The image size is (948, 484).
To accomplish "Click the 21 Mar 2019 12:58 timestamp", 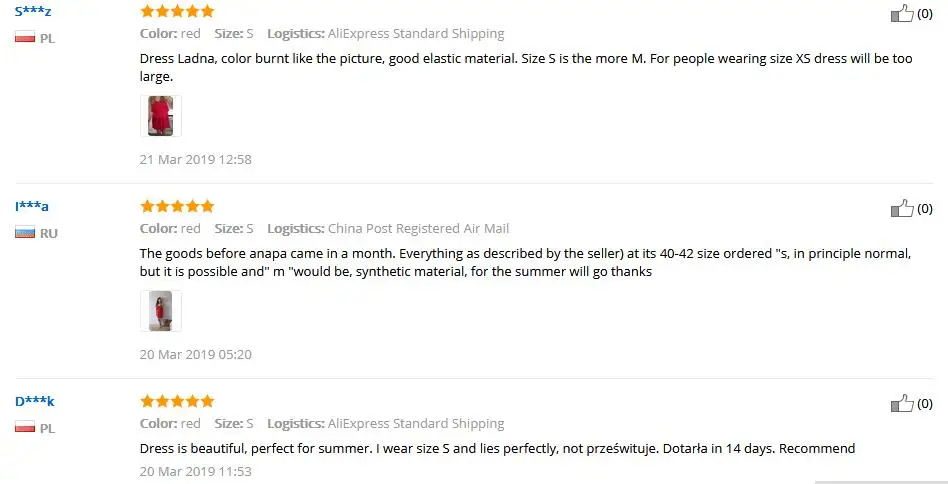I will [x=195, y=160].
